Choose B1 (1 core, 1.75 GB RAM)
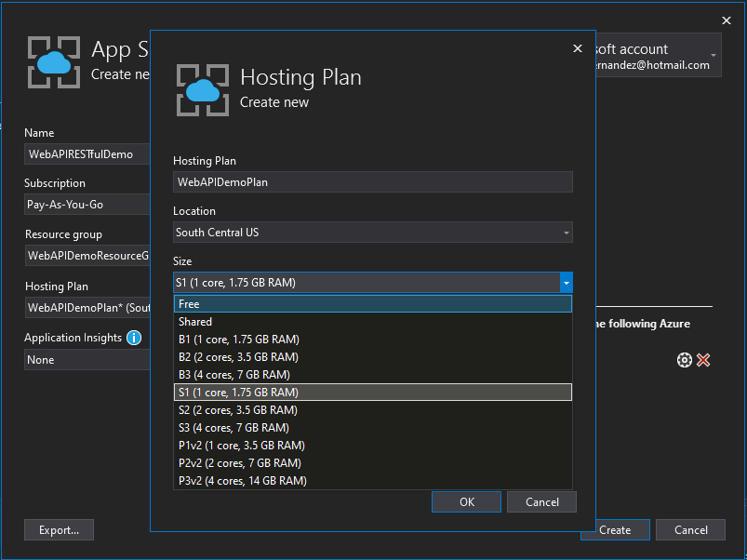The width and height of the screenshot is (747, 560). 373,340
